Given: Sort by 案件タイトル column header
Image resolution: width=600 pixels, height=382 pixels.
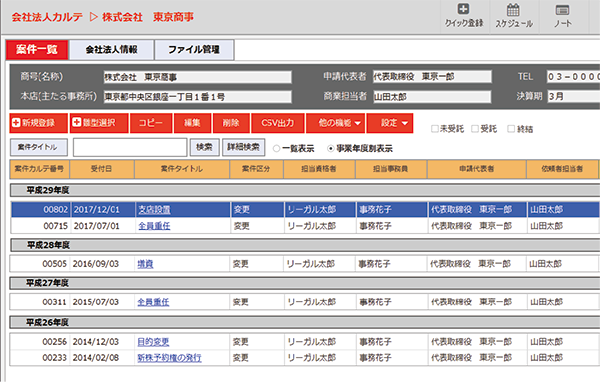Looking at the screenshot, I should [x=181, y=169].
